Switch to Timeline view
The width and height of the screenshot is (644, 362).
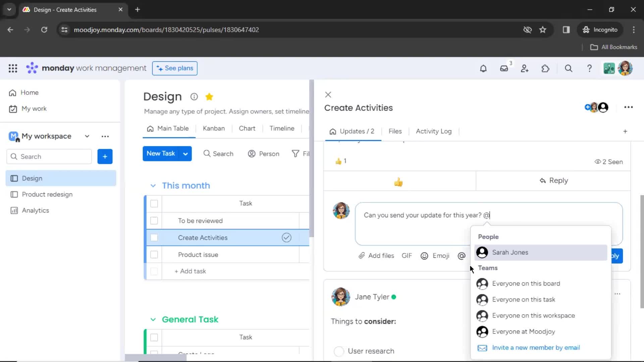pyautogui.click(x=282, y=129)
